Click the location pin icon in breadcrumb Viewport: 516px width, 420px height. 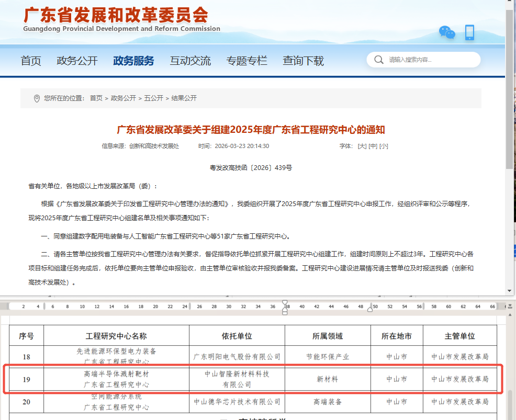[36, 98]
